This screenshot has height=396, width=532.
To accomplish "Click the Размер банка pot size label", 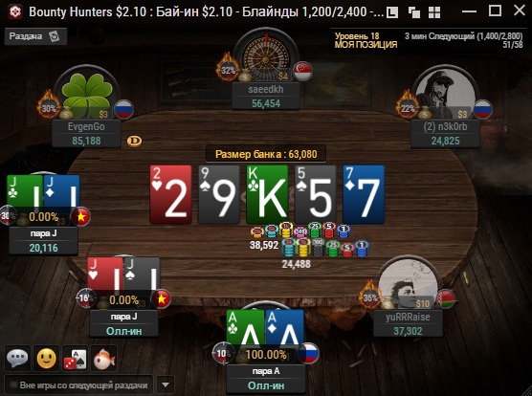I will coord(266,154).
